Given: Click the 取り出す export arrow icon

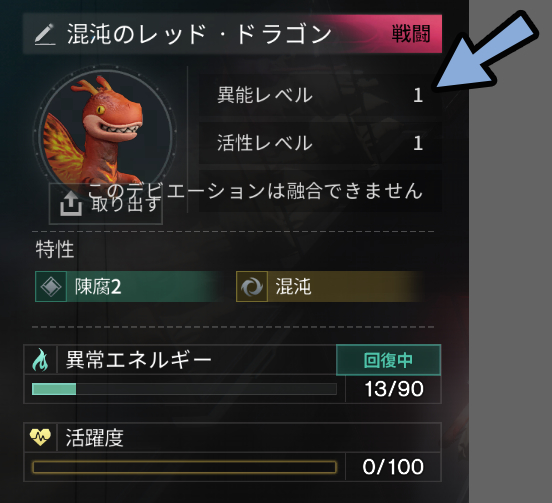Looking at the screenshot, I should [71, 203].
